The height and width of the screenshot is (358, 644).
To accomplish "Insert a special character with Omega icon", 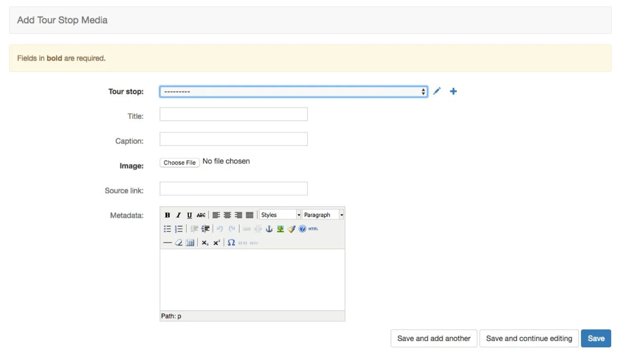I will click(231, 243).
